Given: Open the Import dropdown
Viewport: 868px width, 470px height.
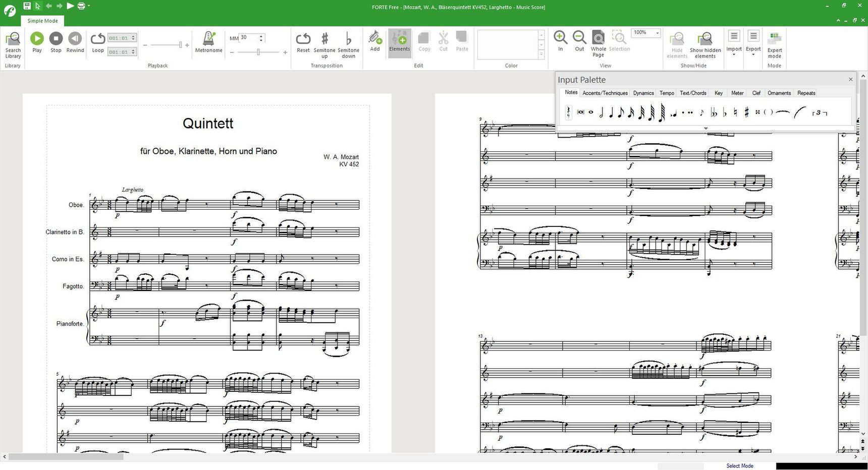Looking at the screenshot, I should (734, 43).
